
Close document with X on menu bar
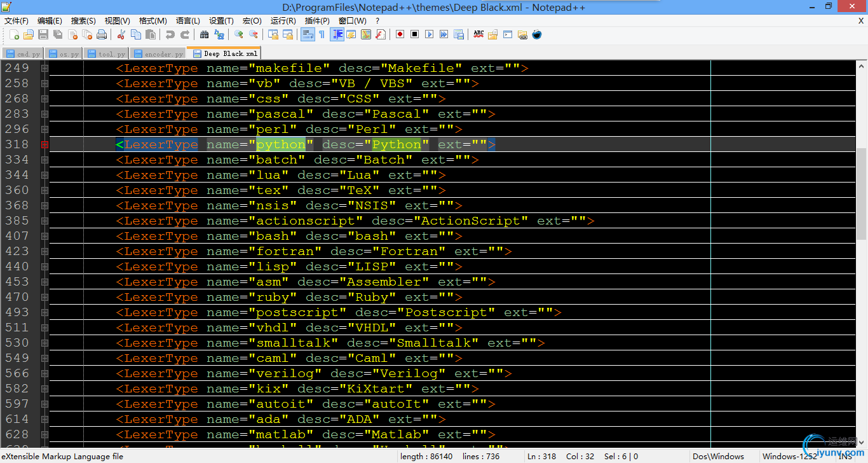tap(861, 21)
